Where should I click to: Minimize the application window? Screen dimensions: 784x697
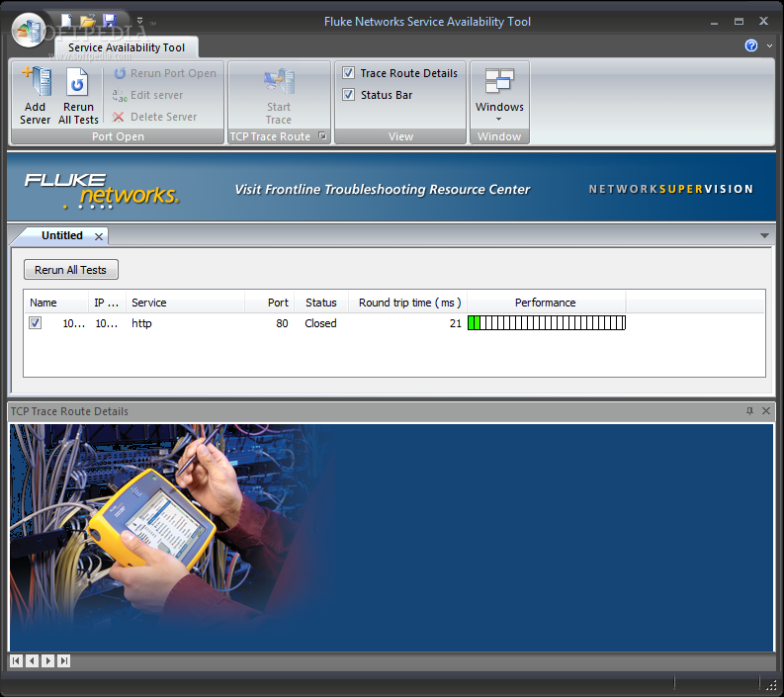coord(714,22)
